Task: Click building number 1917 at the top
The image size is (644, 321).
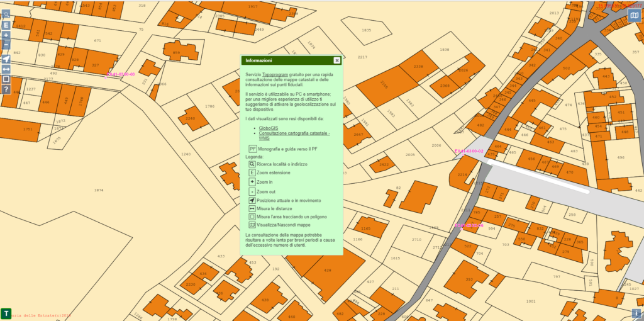Action: coord(253,6)
